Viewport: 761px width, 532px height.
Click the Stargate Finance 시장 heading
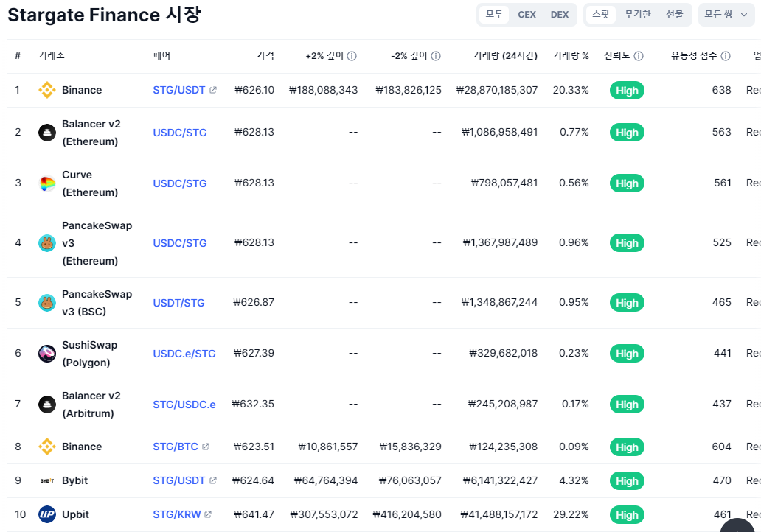(104, 15)
